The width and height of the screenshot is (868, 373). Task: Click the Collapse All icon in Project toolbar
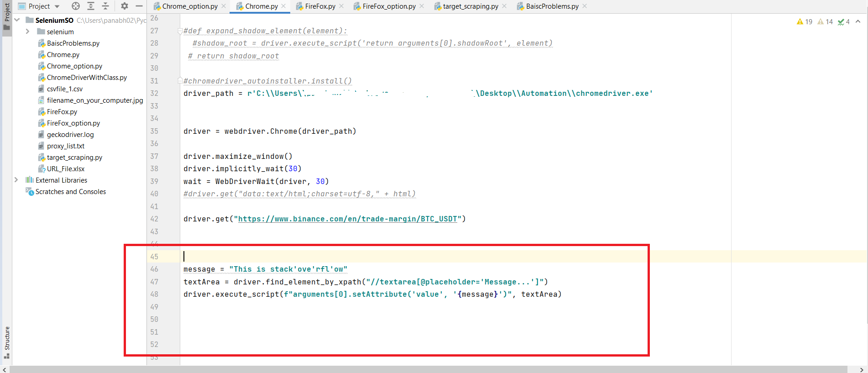pyautogui.click(x=105, y=6)
